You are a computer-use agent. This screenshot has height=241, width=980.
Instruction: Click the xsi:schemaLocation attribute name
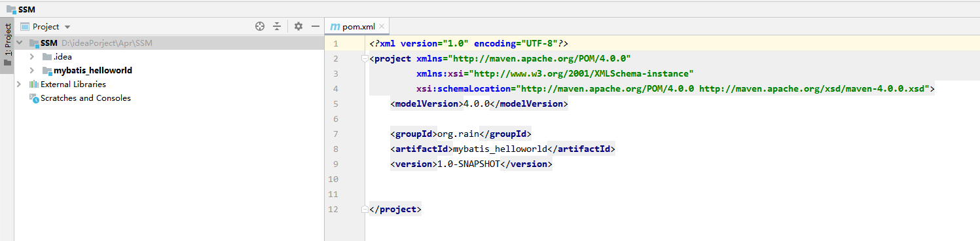pyautogui.click(x=463, y=88)
